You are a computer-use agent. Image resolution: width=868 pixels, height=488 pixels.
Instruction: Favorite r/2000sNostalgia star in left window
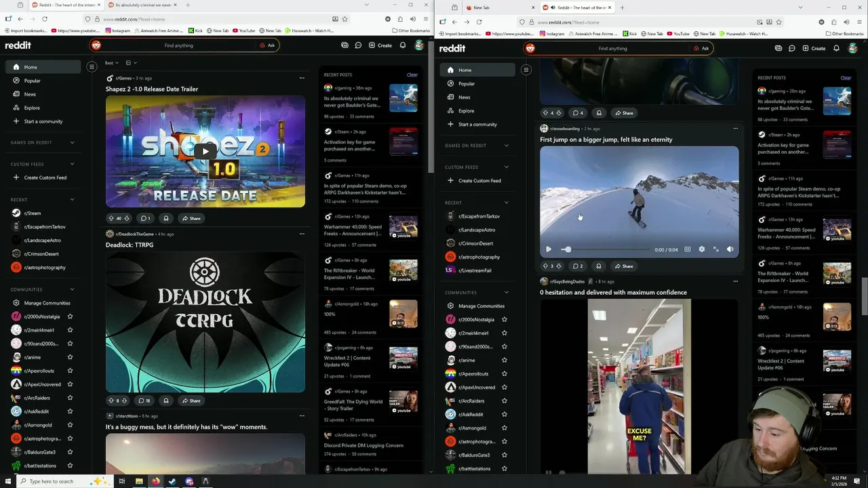pyautogui.click(x=70, y=317)
